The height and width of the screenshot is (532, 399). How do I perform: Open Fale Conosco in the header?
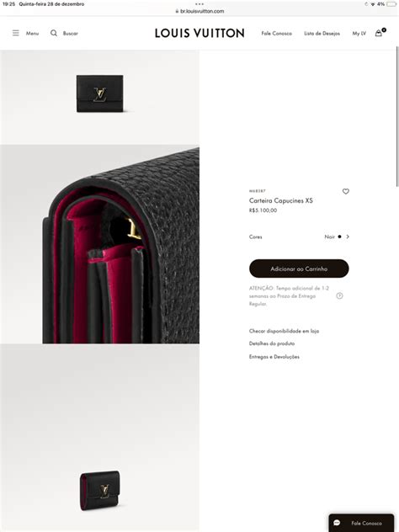click(276, 34)
